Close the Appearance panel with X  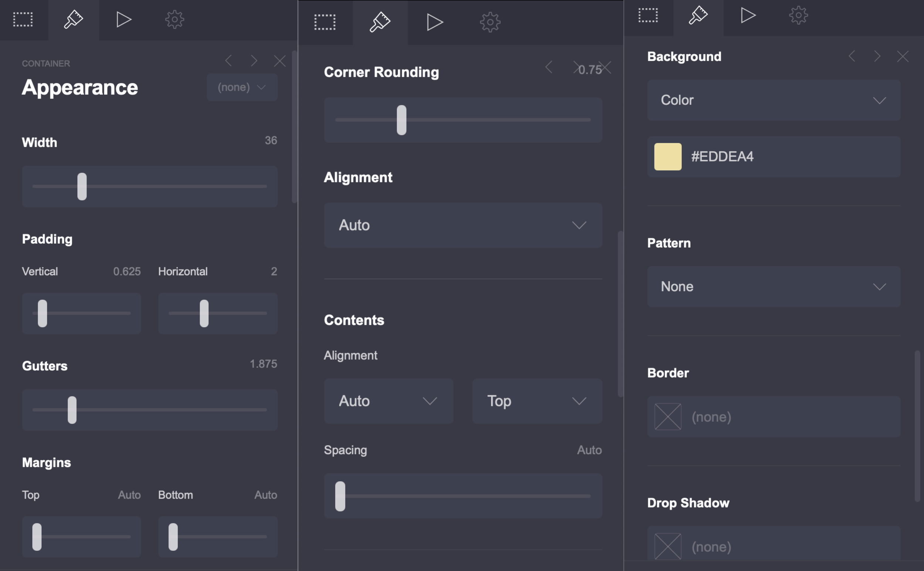point(280,60)
